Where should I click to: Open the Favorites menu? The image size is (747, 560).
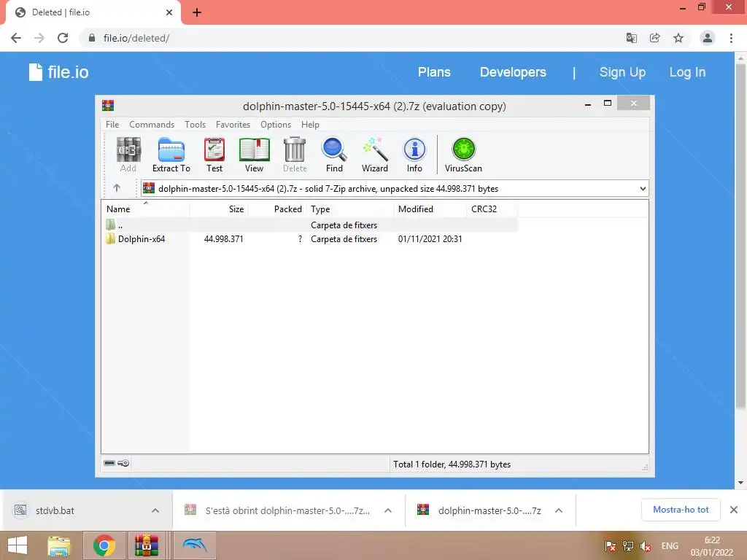(233, 124)
